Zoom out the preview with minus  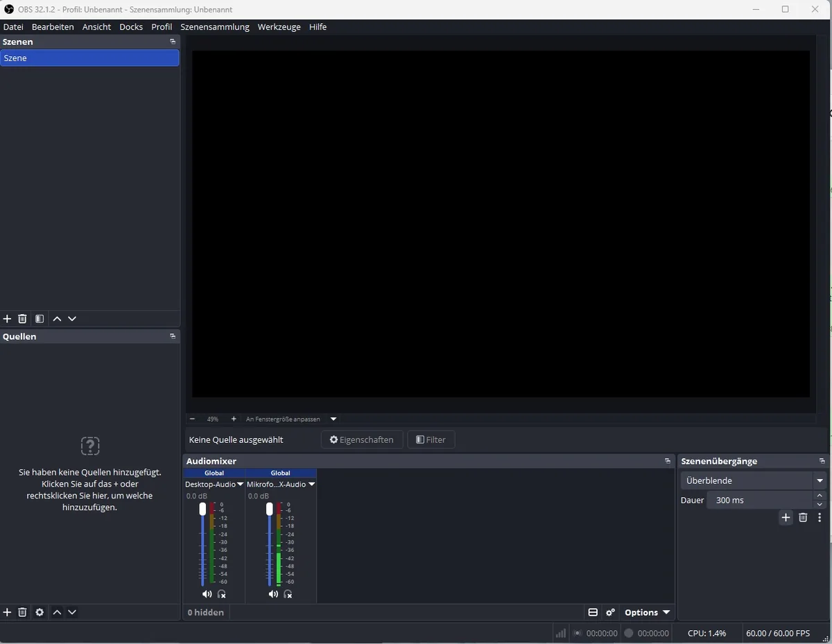[192, 419]
